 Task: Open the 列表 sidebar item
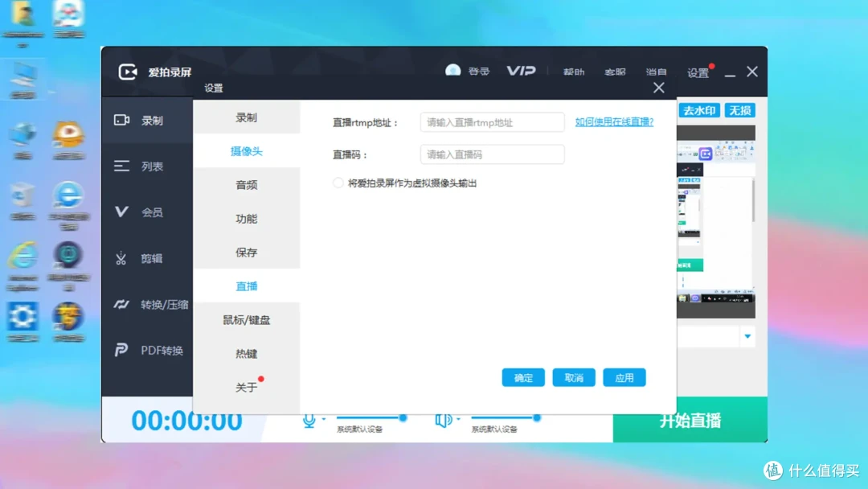click(147, 166)
